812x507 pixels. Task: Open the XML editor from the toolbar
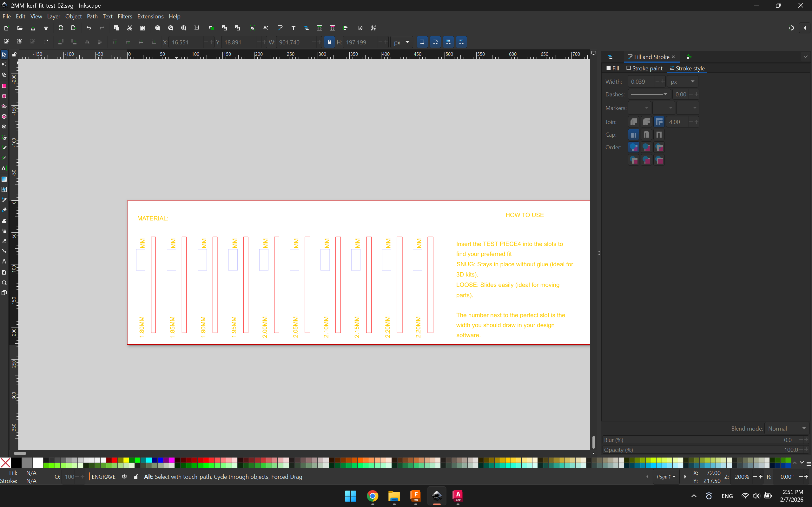(320, 28)
